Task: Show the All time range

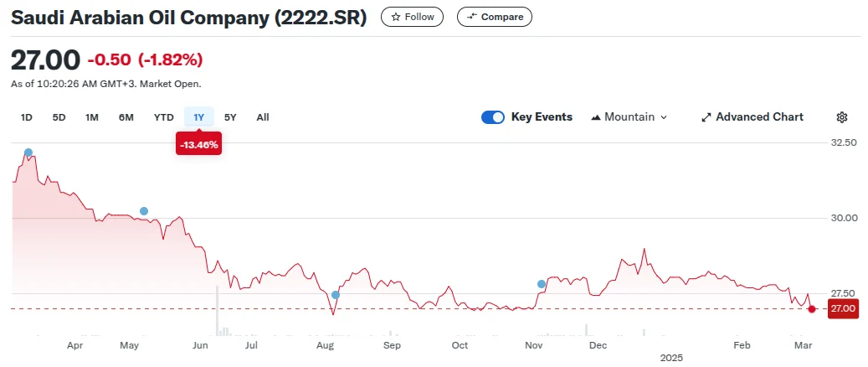Action: coord(263,117)
